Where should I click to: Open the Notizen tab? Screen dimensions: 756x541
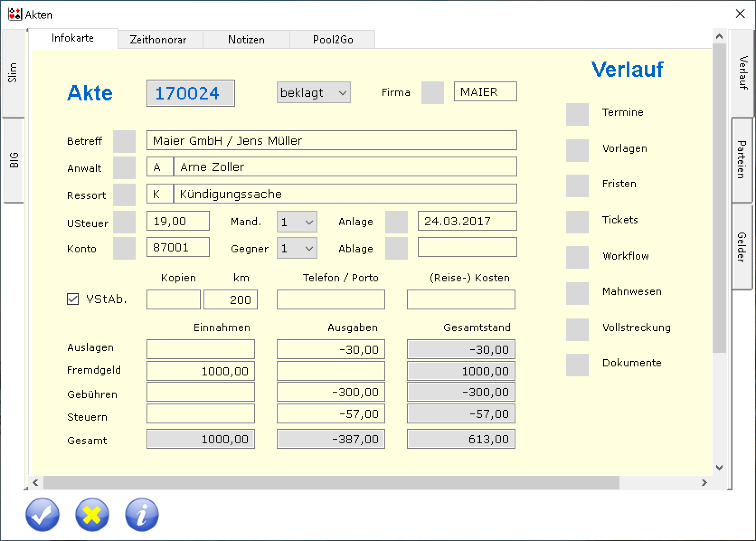pos(246,40)
